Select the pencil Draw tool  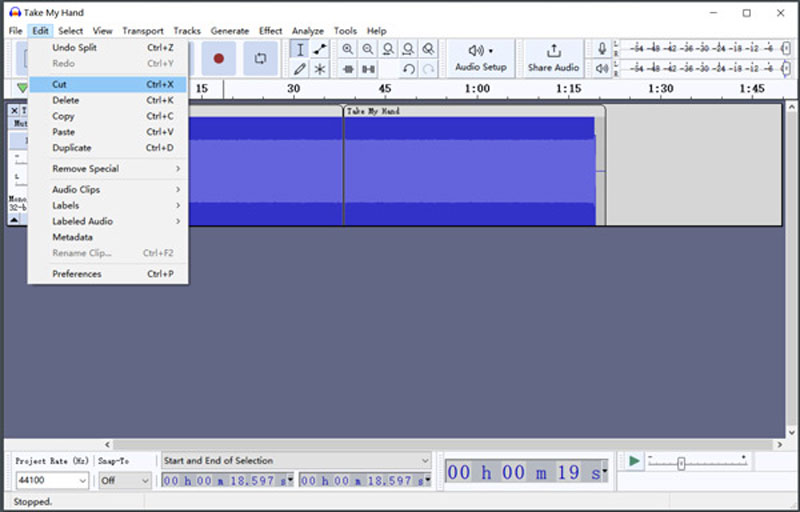point(300,68)
